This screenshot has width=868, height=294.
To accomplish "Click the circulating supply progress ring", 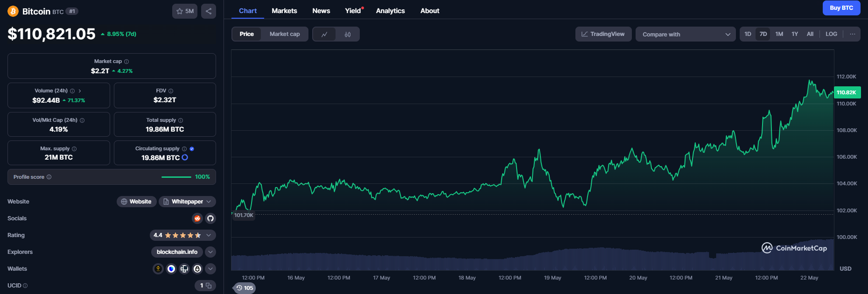I will [x=185, y=158].
